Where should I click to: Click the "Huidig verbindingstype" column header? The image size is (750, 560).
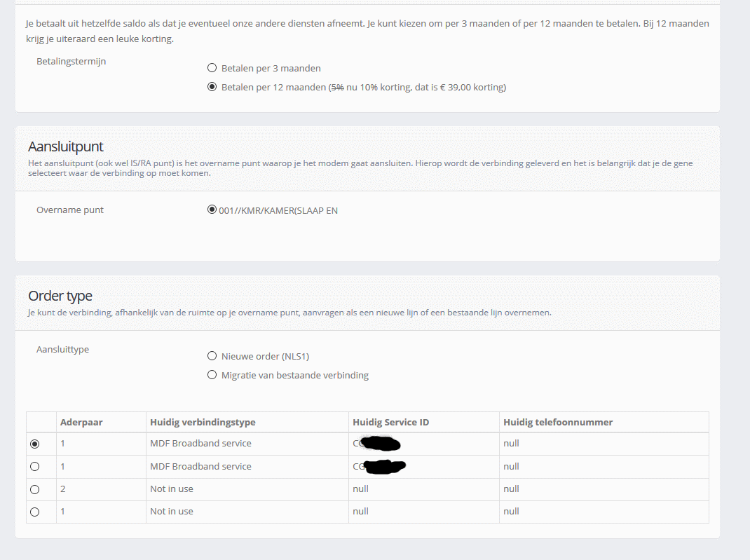pyautogui.click(x=203, y=422)
